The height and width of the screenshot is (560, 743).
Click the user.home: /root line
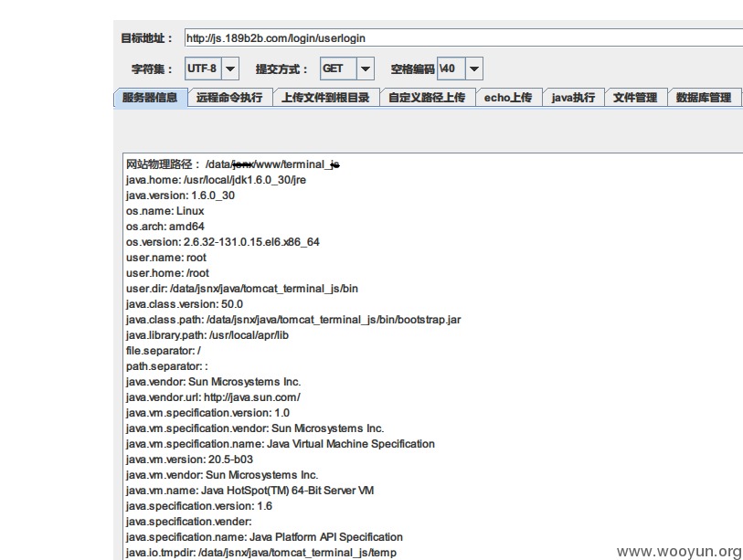tap(167, 273)
